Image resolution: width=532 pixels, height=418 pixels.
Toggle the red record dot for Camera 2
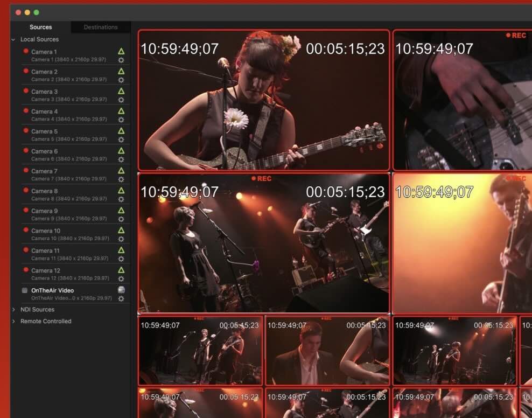pyautogui.click(x=25, y=71)
